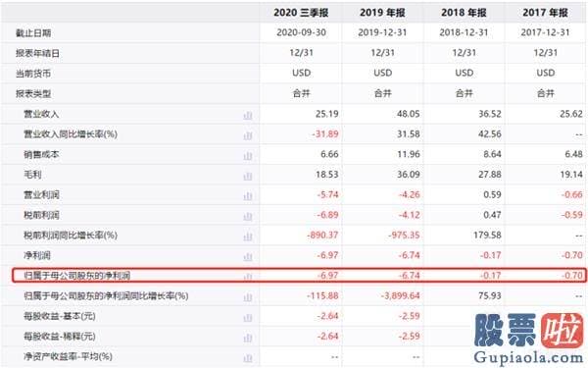Click the date 2019-12-31
The width and height of the screenshot is (588, 368).
tap(382, 32)
